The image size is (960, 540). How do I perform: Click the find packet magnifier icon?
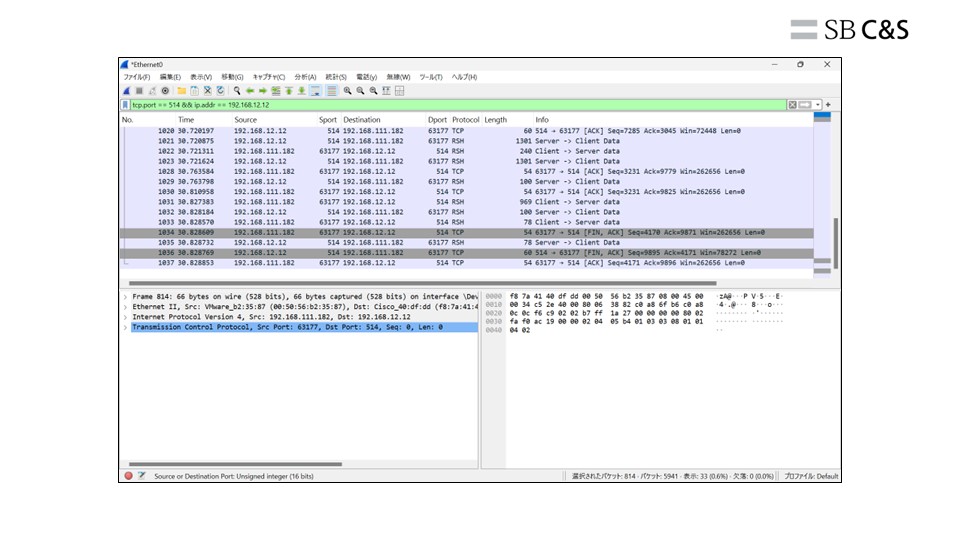point(237,91)
